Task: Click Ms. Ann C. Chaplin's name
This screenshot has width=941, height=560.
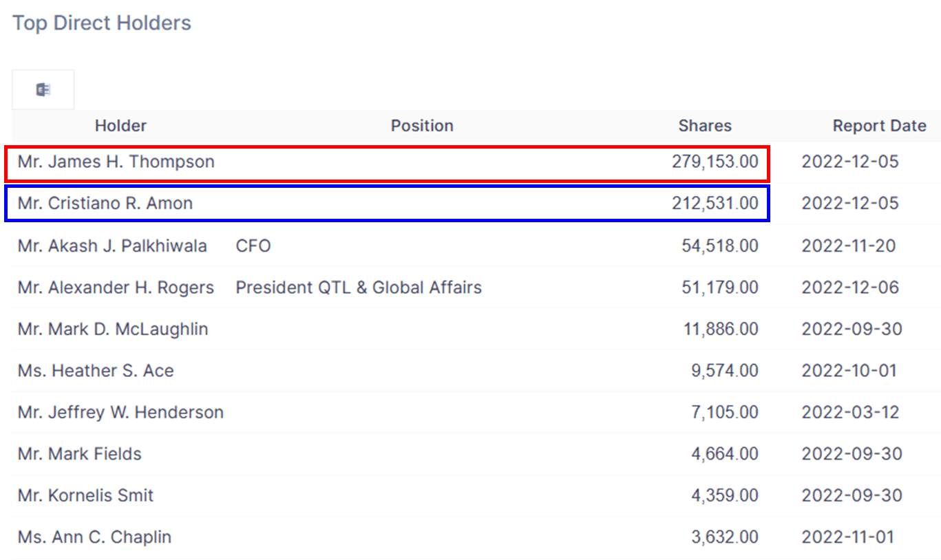Action: [94, 537]
